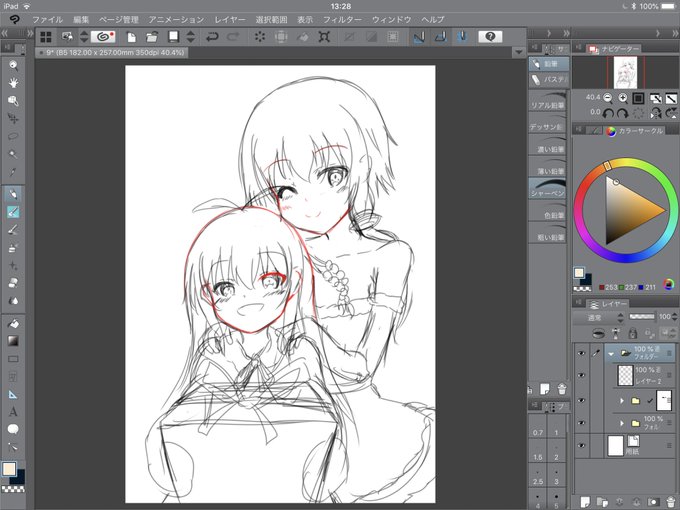Select the Ruler tool

13,394
